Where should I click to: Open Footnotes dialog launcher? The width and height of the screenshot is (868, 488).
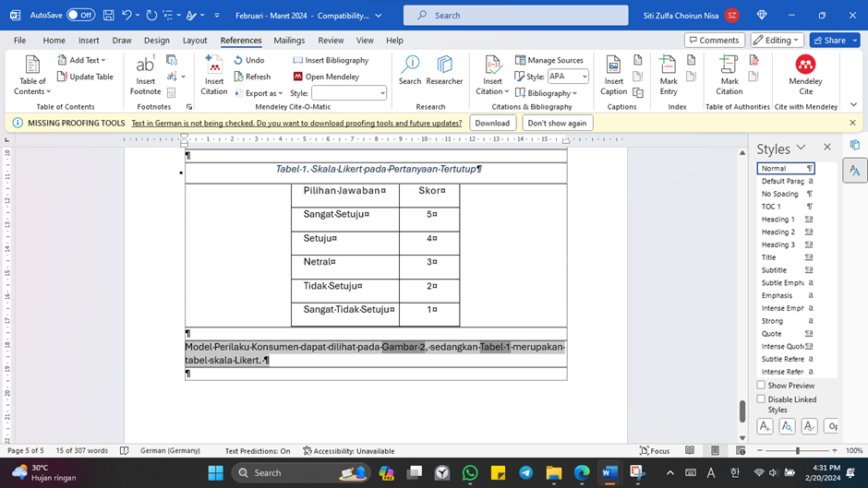(x=188, y=107)
